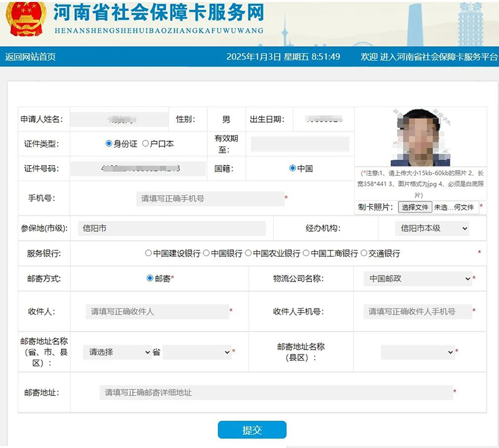499x448 pixels.
Task: Go back via 返回网站首页 link
Action: (31, 57)
